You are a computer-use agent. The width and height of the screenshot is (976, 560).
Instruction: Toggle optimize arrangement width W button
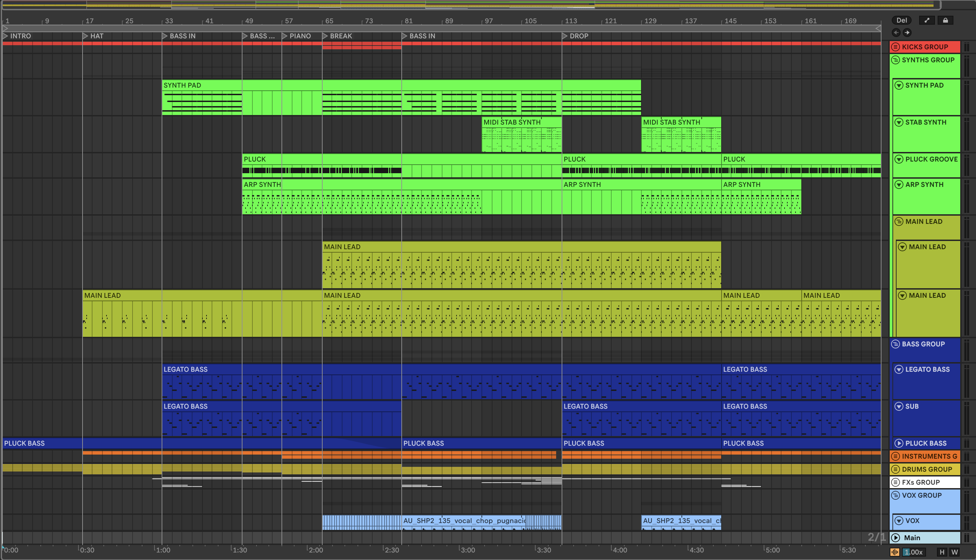[x=954, y=552]
